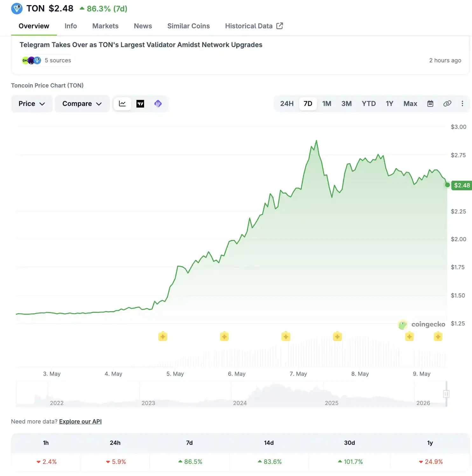Click 2024 in the chart navigator timeline
The image size is (472, 476).
[x=240, y=403]
